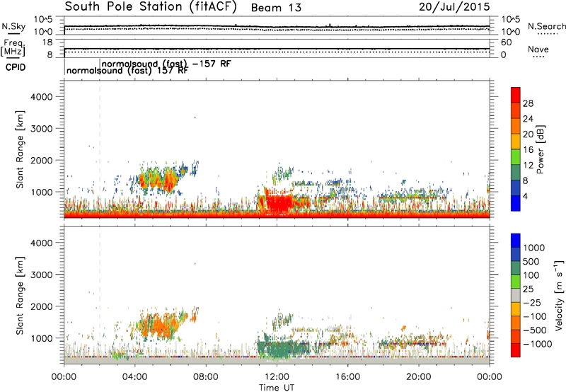The image size is (566, 392).
Task: Click the 'Velocity [m s-1]' colorbar label
Action: 559,295
